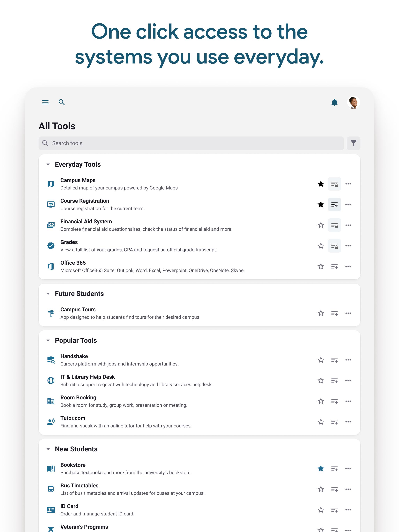Open more options for Room Booking

[x=348, y=401]
